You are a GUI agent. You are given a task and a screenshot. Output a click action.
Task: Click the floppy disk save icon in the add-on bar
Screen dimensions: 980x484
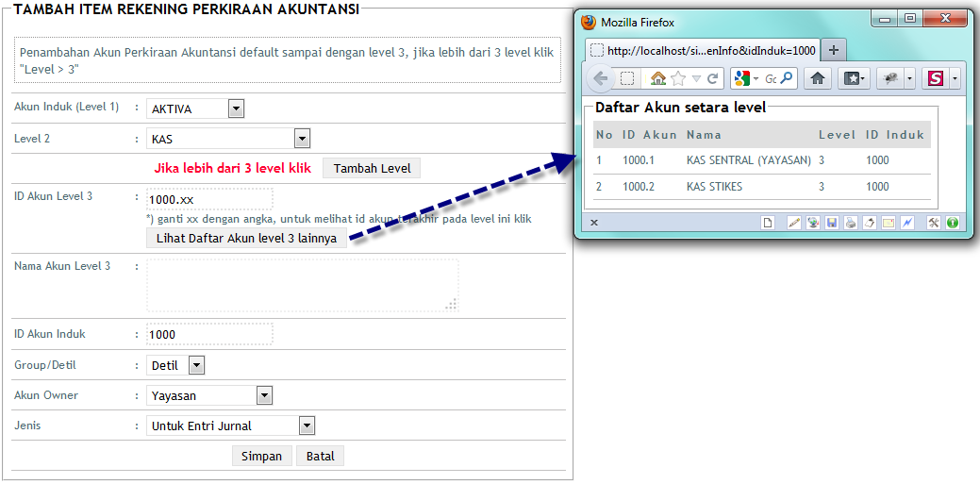(832, 222)
